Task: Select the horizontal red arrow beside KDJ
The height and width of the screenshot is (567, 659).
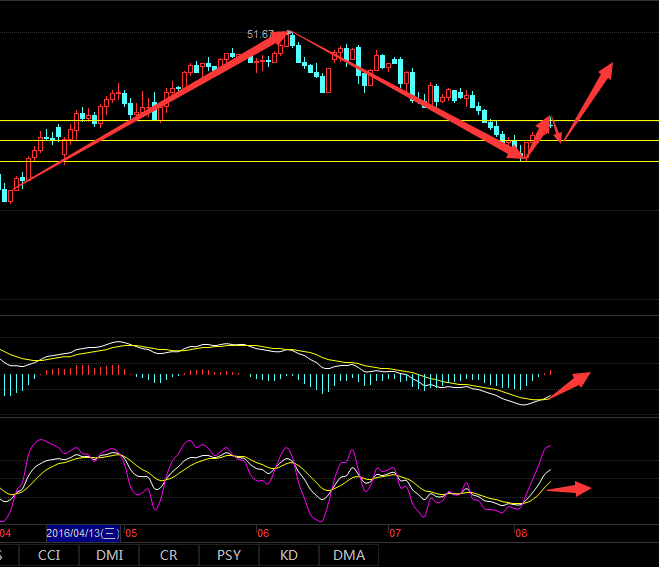Action: click(570, 489)
